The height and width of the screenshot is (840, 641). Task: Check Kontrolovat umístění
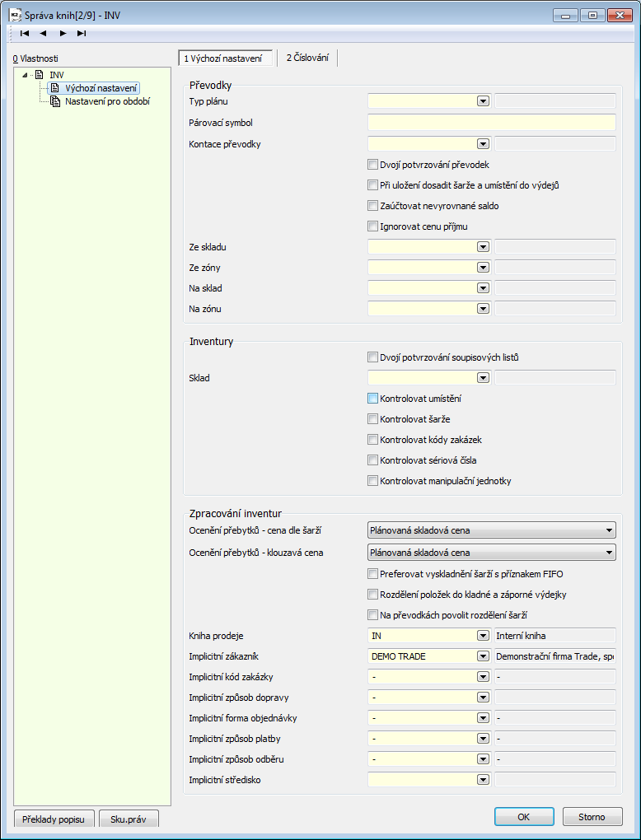tap(373, 398)
